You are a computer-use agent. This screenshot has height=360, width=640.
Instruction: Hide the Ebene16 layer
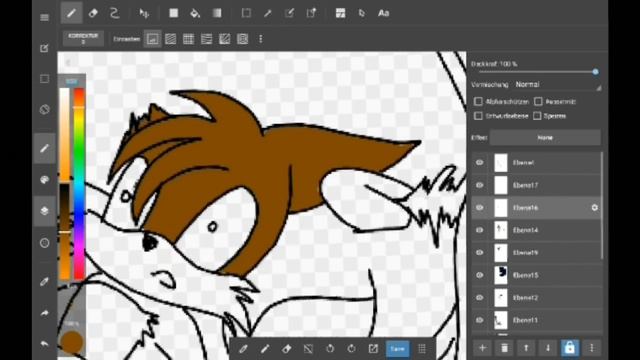(480, 207)
